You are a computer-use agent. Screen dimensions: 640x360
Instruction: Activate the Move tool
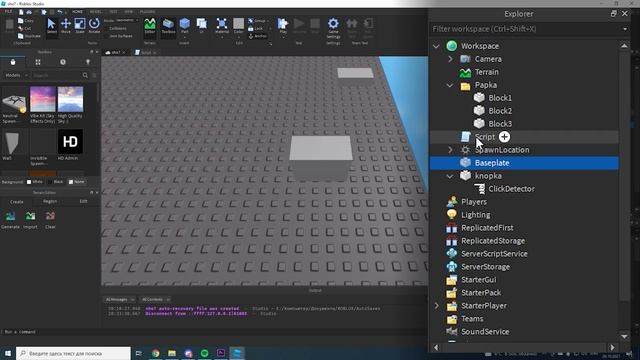[66, 26]
